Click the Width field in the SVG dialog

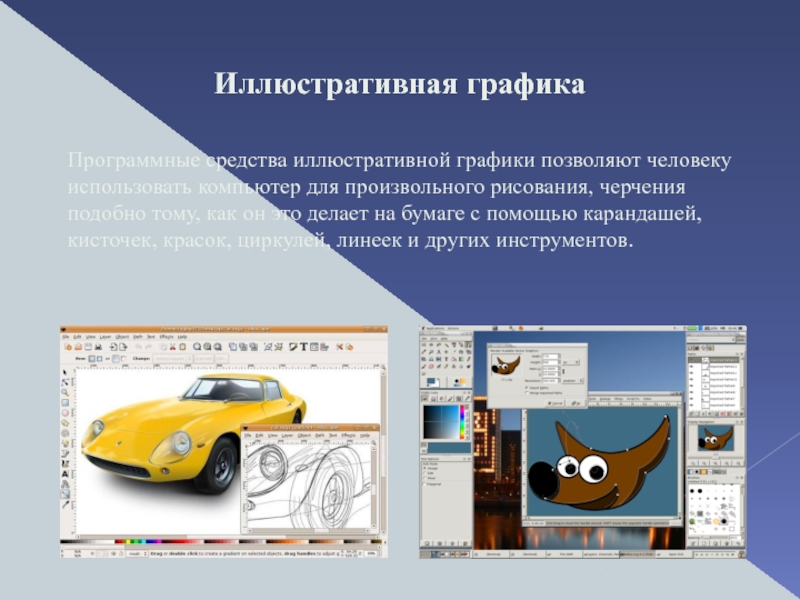(551, 356)
